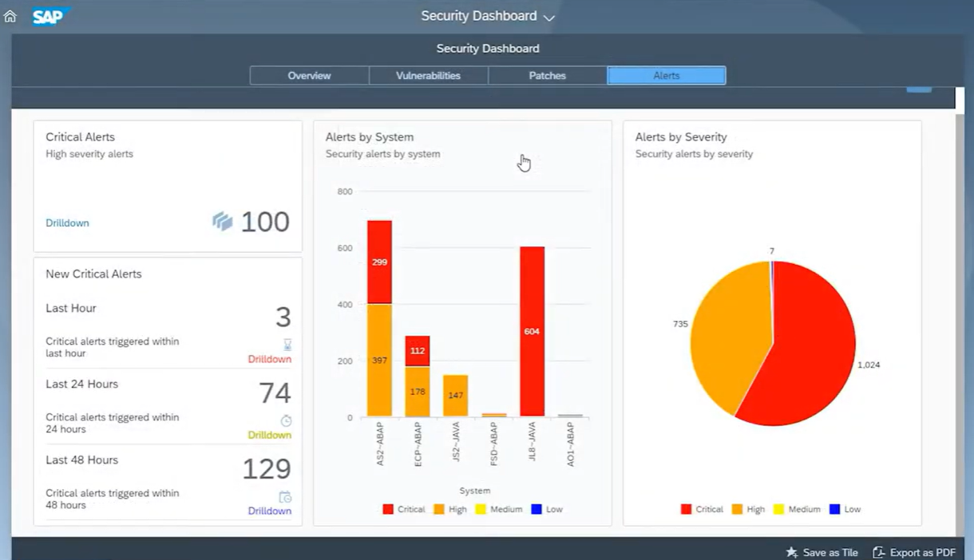
Task: Open the blue Drilldown link for 48 hours
Action: pos(269,511)
